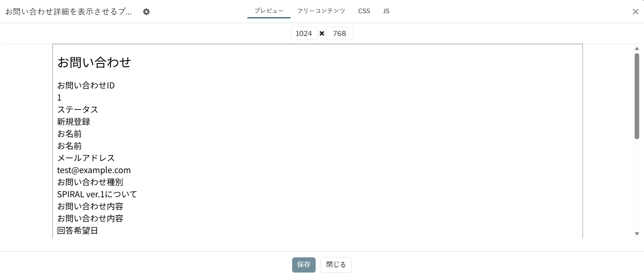
Task: Click the preview scrollbar down arrow
Action: (637, 234)
